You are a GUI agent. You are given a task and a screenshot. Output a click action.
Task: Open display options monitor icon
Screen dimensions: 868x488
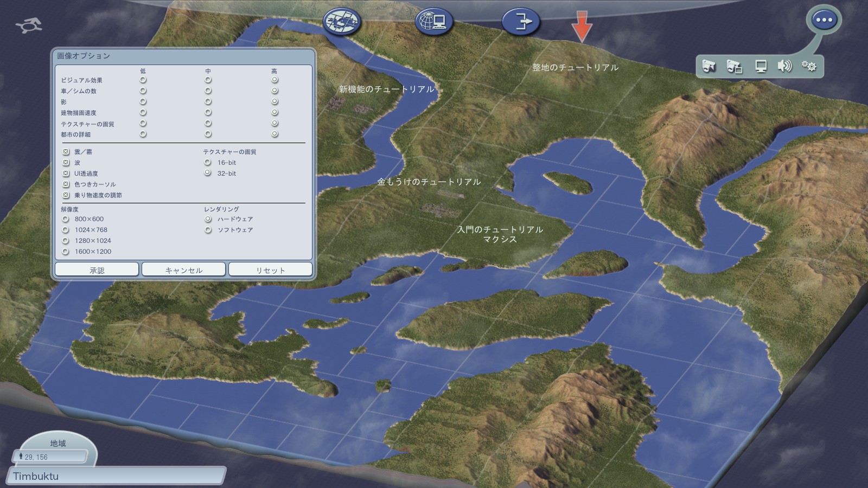pyautogui.click(x=761, y=66)
